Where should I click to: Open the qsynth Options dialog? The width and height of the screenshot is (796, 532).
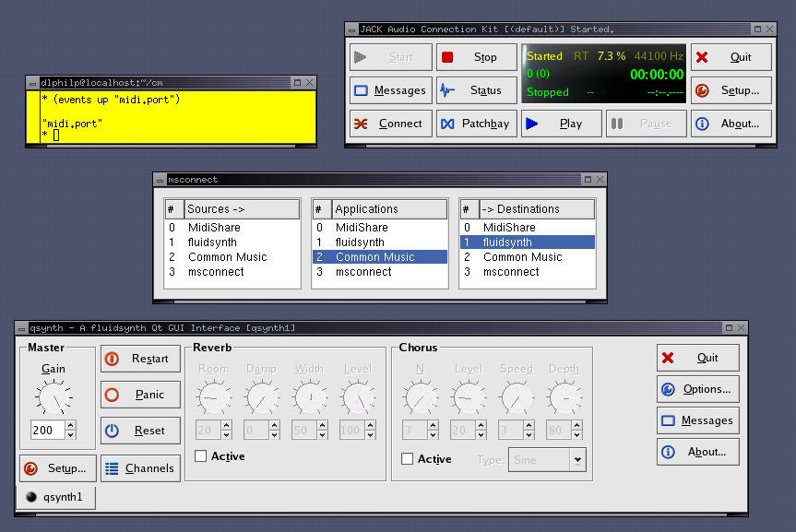coord(697,389)
